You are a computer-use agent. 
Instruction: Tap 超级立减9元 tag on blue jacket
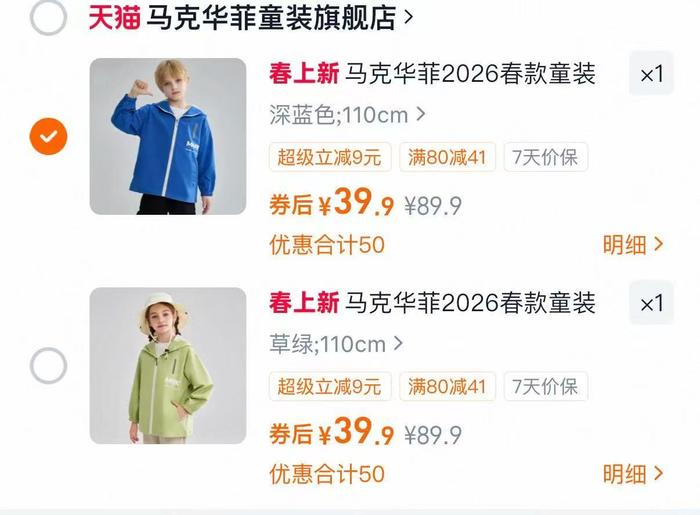click(x=330, y=157)
